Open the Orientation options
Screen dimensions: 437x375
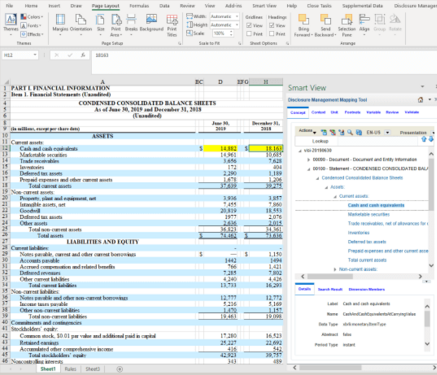click(x=81, y=24)
